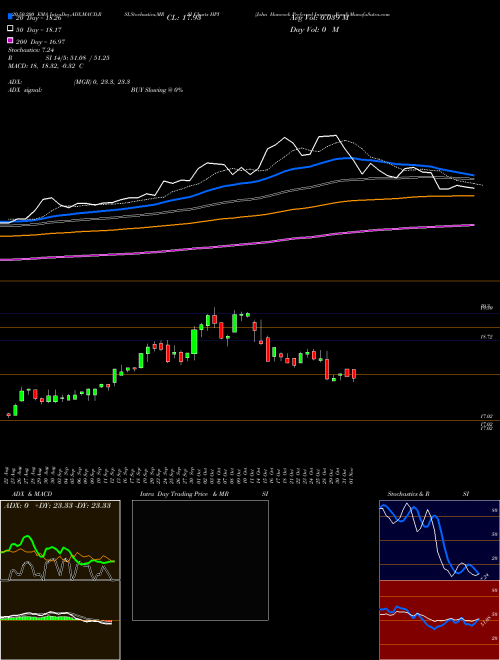Click the 18.72 price axis label

[486, 337]
